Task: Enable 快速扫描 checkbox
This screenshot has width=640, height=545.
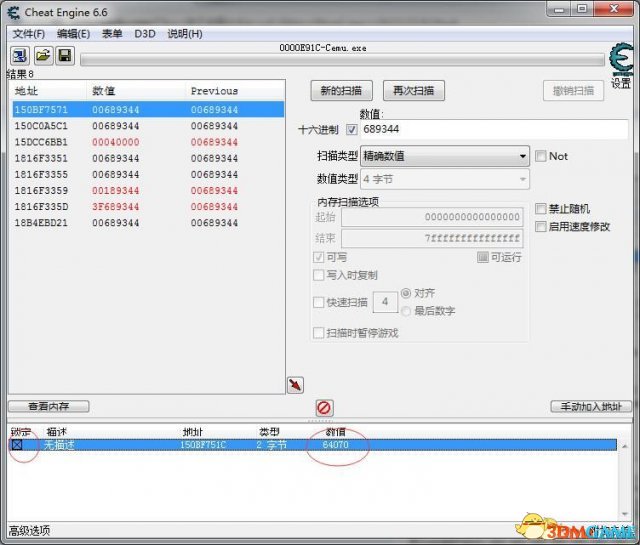Action: click(318, 302)
